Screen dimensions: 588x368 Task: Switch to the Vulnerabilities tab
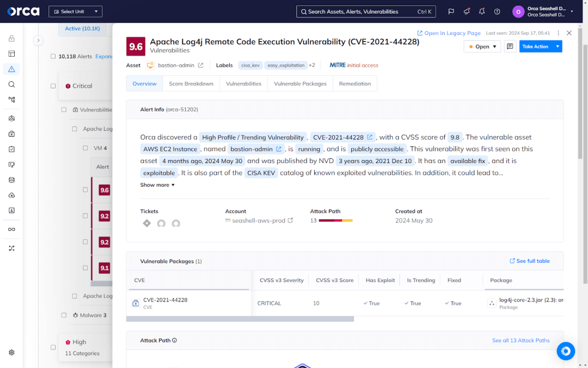243,84
